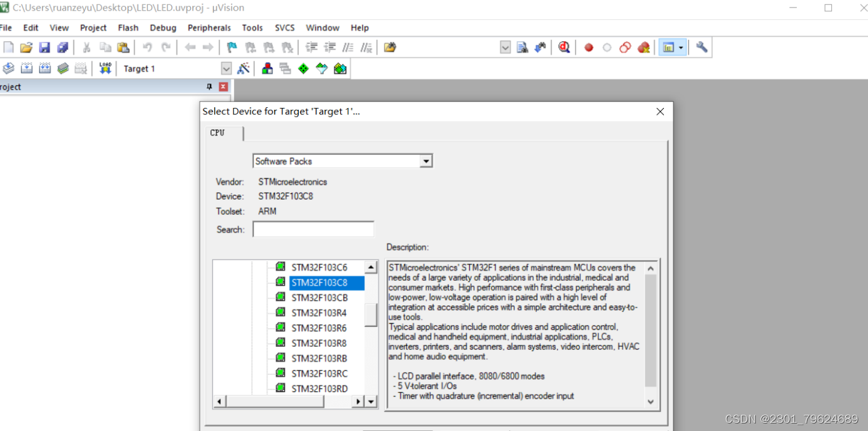Select STM32F103R4 device
This screenshot has width=868, height=431.
pyautogui.click(x=319, y=312)
